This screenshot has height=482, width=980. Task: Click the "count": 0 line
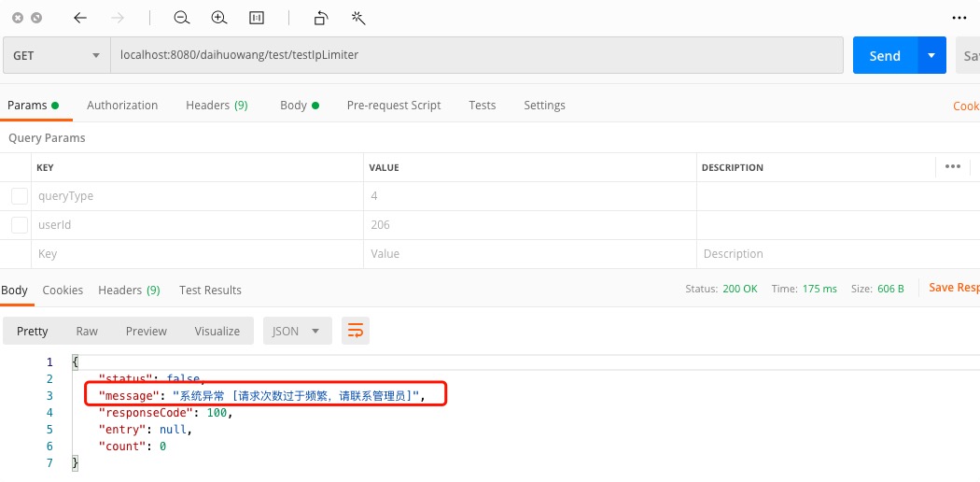[133, 447]
